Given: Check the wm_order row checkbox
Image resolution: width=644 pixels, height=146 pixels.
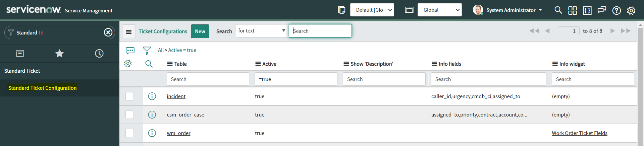Looking at the screenshot, I should (130, 133).
